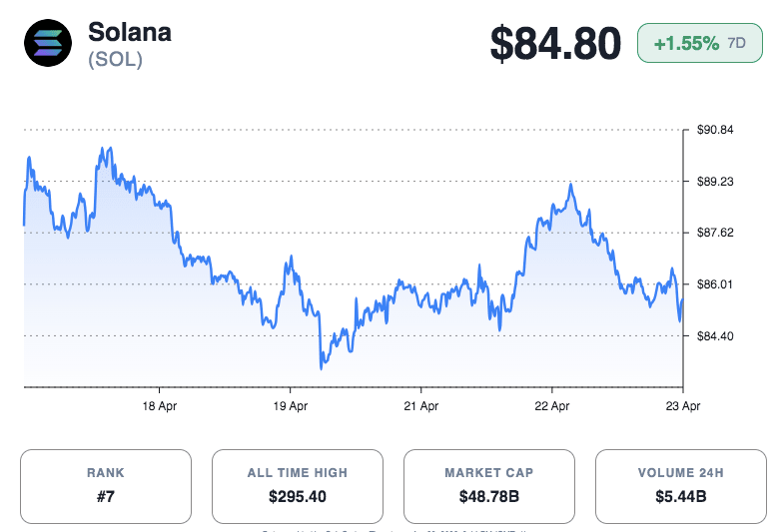Click the 22 Apr date label
Viewport: 781px width, 532px height.
pos(551,406)
